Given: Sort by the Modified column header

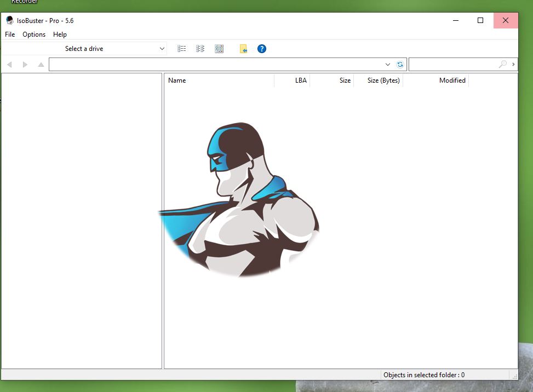Looking at the screenshot, I should [452, 80].
